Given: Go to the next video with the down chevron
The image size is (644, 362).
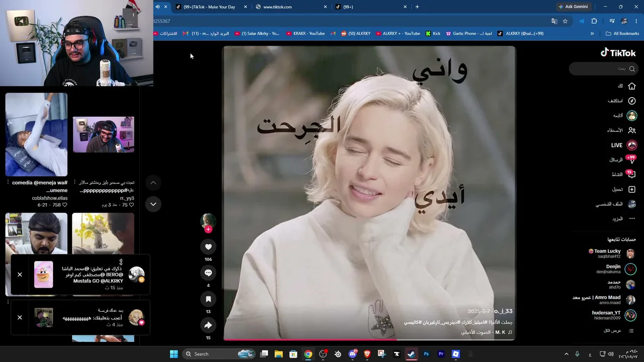Looking at the screenshot, I should pos(153,204).
